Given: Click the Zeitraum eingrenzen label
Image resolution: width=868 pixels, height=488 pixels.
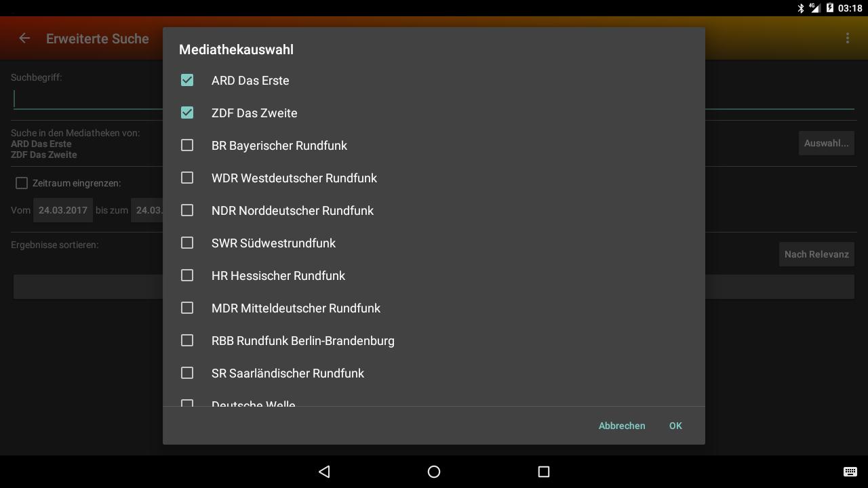Looking at the screenshot, I should 77,183.
